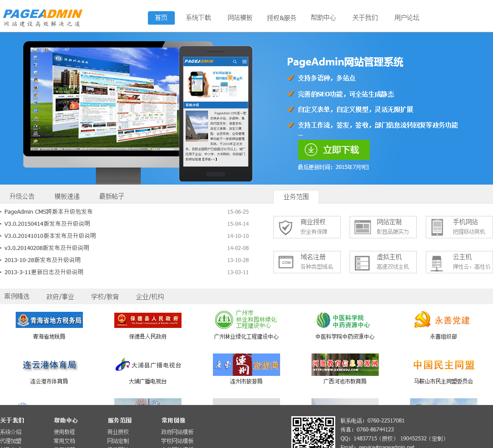Click the 中国民主同盟 orange logo
Viewport: 493px width, 448px height.
[x=444, y=365]
